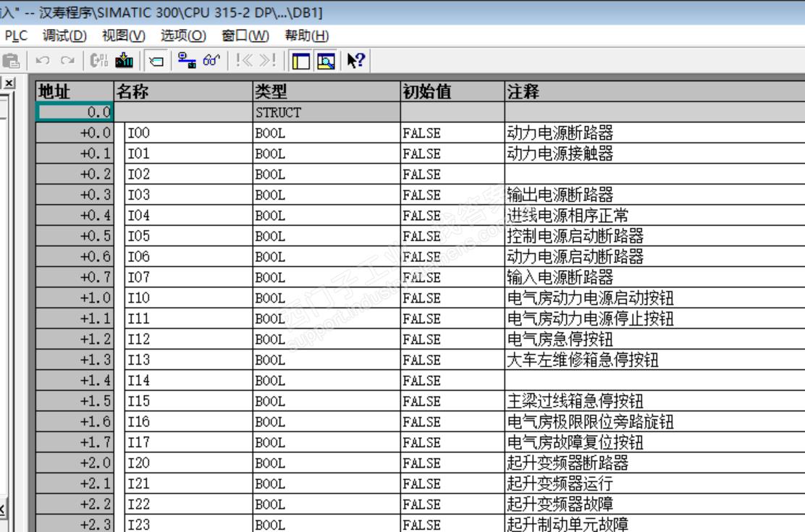The width and height of the screenshot is (805, 532).
Task: Click the Download to PLC icon
Action: pyautogui.click(x=125, y=61)
